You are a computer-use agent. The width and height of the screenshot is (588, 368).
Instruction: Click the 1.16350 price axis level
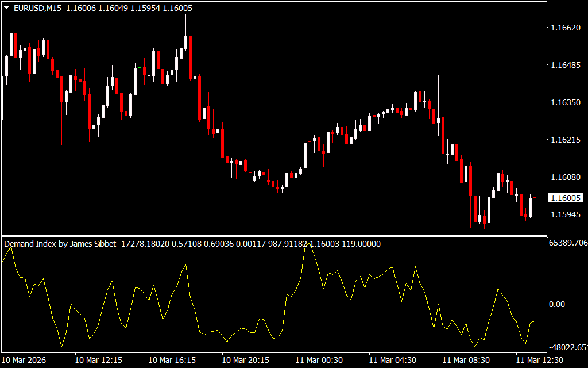566,102
